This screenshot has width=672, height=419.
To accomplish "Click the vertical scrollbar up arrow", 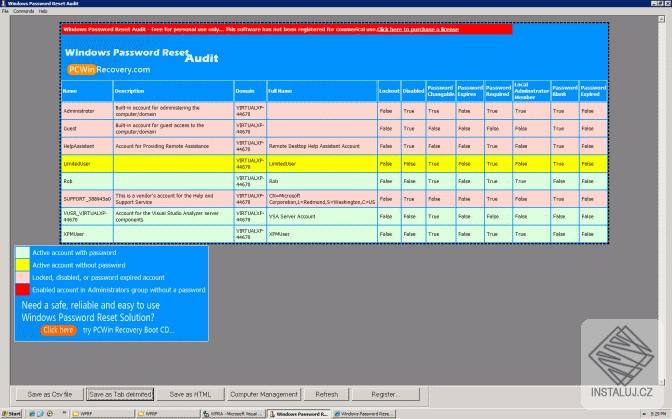I will tap(661, 19).
